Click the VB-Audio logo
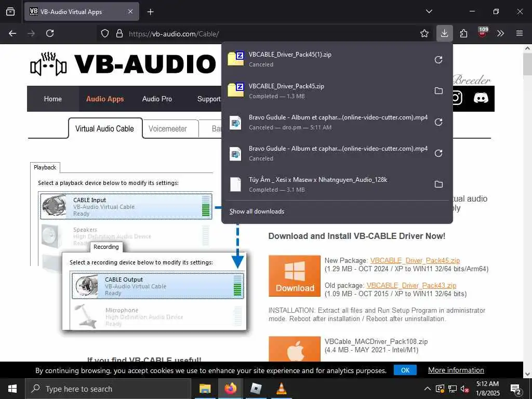 coord(123,64)
